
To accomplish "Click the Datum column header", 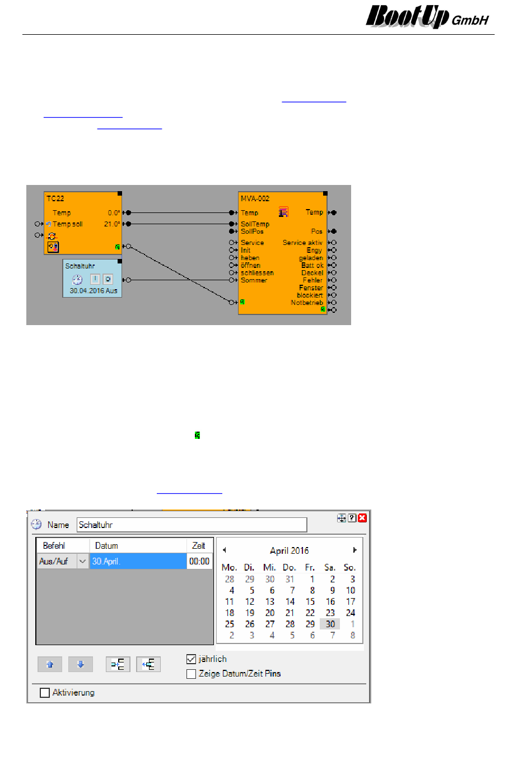I will click(138, 545).
